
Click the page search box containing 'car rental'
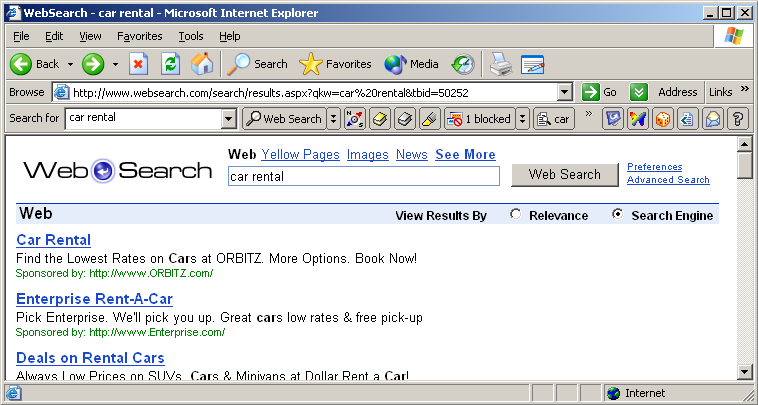point(364,176)
